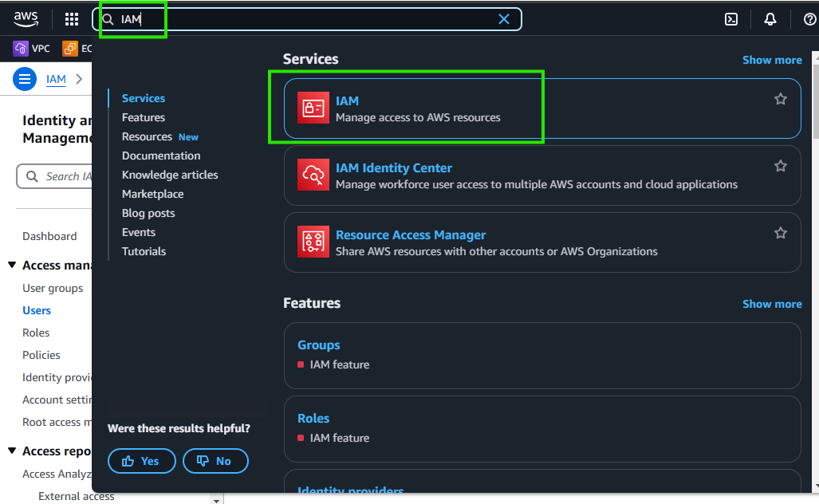
Task: Click the VPC shortcut icon
Action: click(21, 49)
